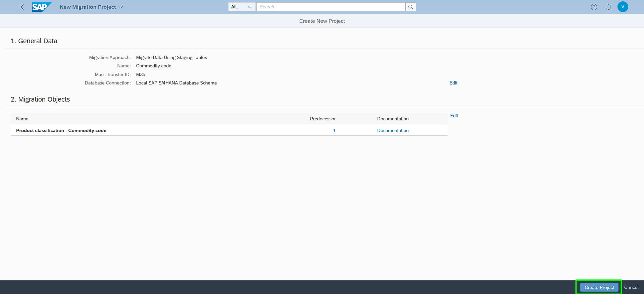Open the All search scope dropdown
This screenshot has height=294, width=644.
pyautogui.click(x=242, y=7)
